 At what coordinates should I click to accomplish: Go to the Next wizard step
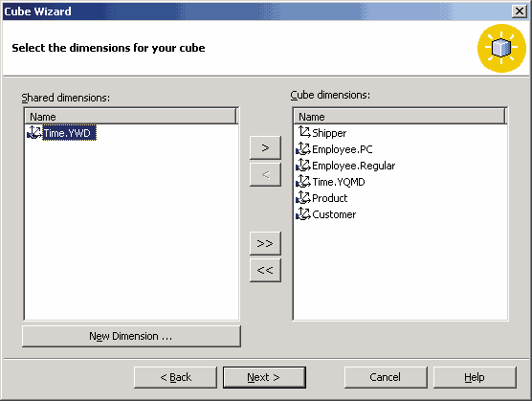pyautogui.click(x=264, y=377)
